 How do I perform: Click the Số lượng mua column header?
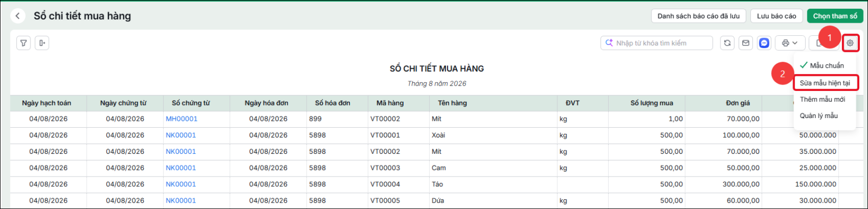(652, 103)
